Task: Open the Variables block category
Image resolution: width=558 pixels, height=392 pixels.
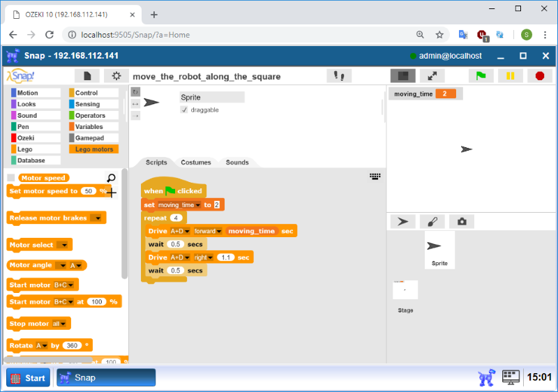Action: point(93,127)
